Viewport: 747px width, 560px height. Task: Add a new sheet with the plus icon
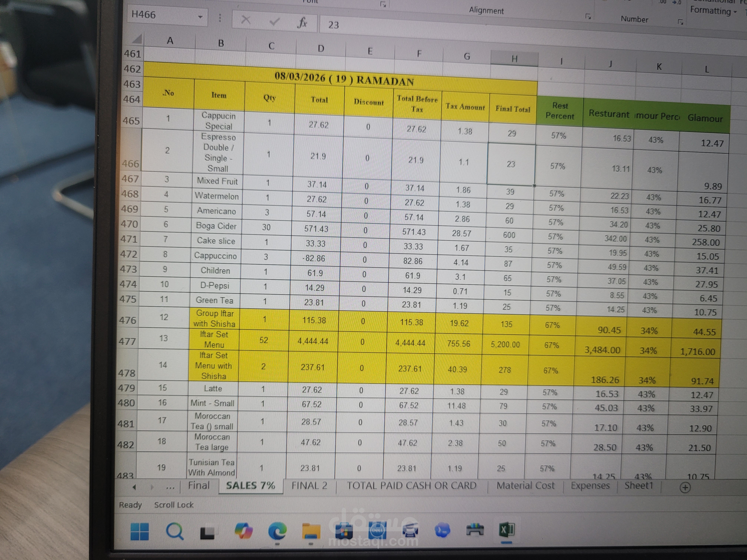point(685,487)
